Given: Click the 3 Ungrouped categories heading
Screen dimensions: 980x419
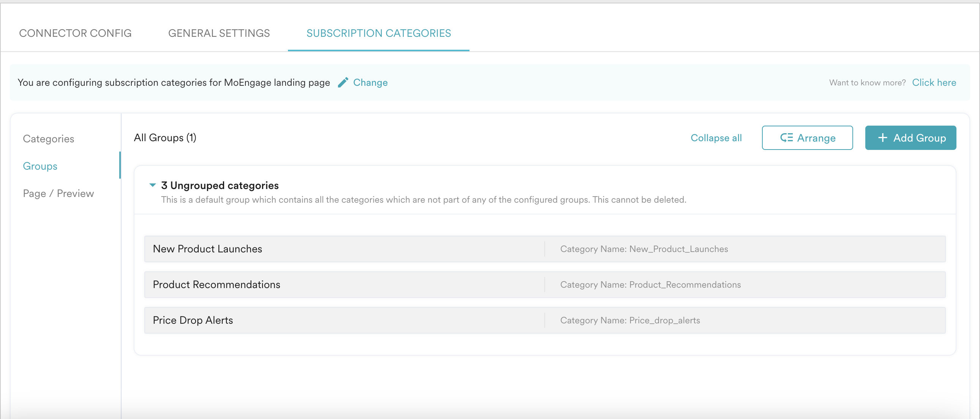Looking at the screenshot, I should pos(220,185).
